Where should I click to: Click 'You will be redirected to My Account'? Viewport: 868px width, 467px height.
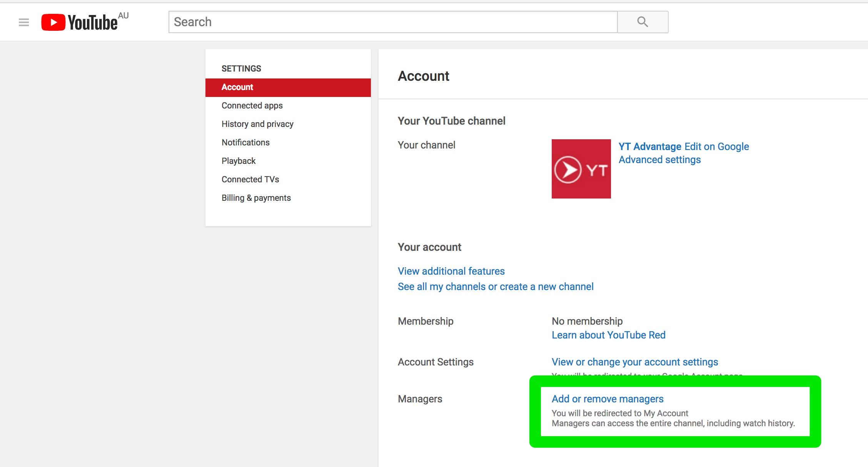(620, 413)
